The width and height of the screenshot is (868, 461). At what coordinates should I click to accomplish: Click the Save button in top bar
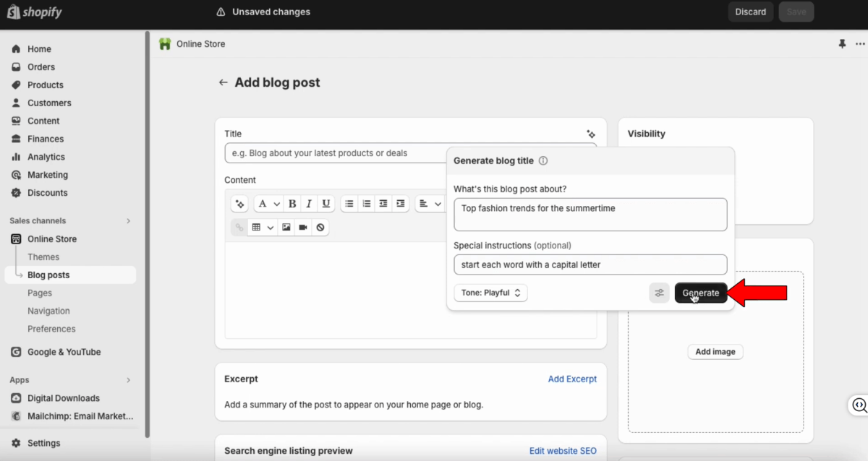pos(796,12)
